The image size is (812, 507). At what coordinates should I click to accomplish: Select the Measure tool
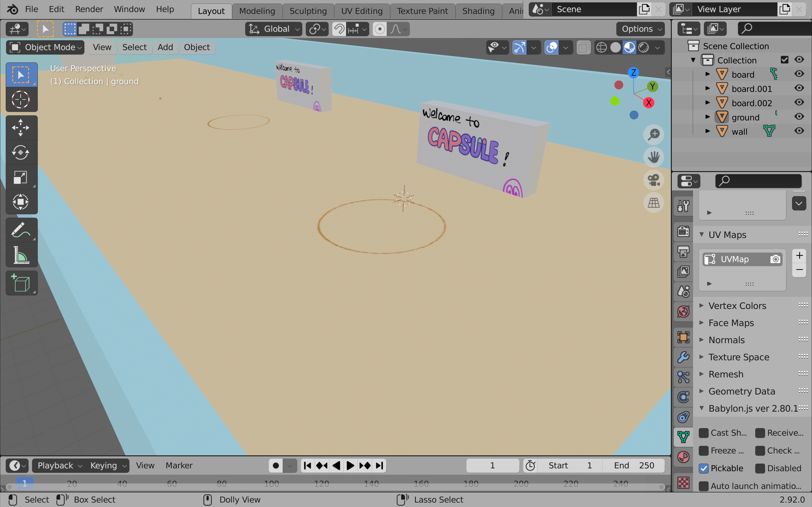point(21,255)
